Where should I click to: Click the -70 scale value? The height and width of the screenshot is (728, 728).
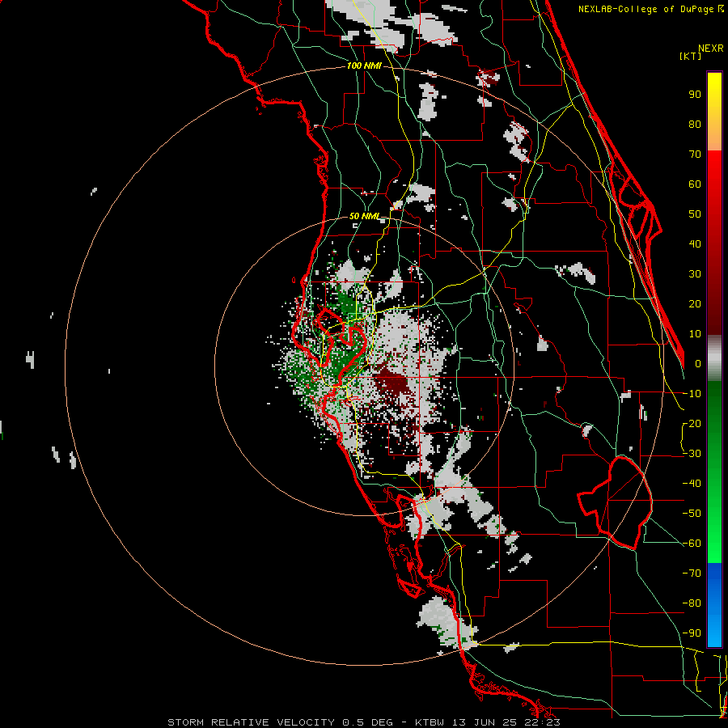(x=692, y=574)
